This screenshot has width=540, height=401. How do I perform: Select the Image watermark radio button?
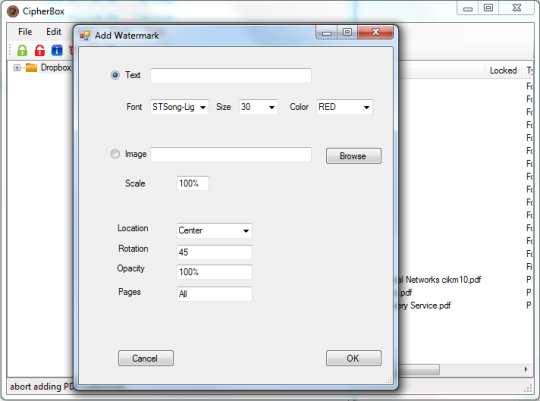tap(115, 154)
